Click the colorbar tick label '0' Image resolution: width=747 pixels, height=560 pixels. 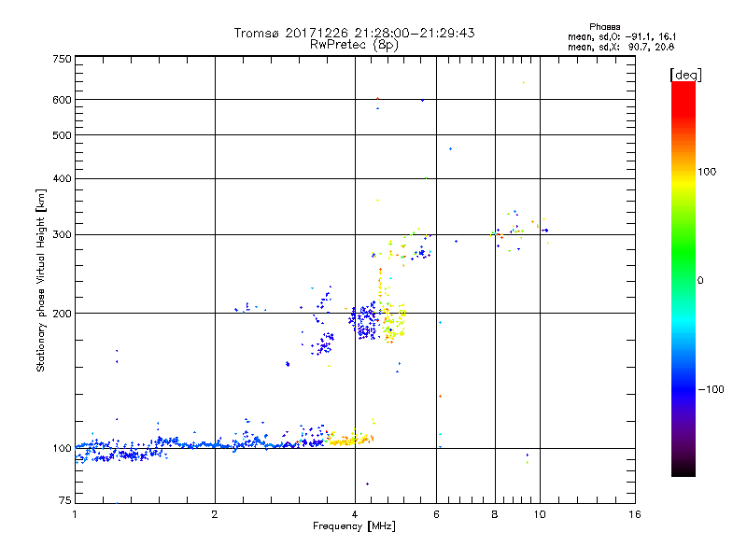tap(700, 281)
